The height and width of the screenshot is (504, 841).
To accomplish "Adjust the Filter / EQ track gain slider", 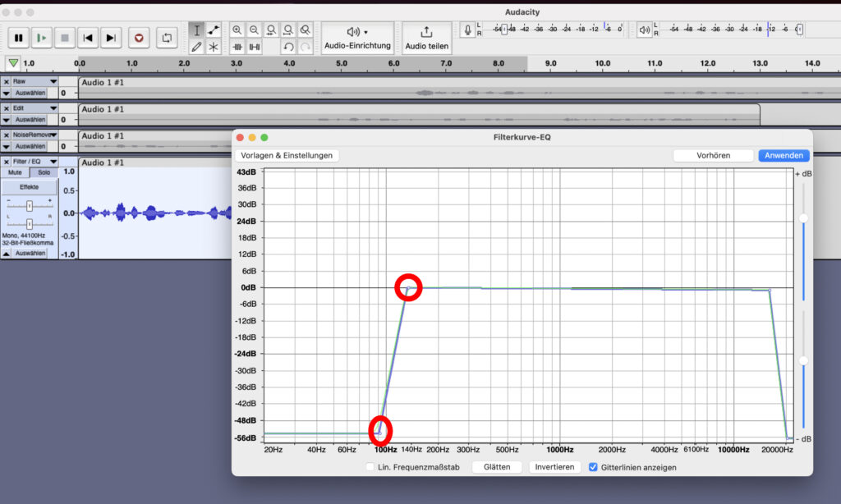I will pos(30,206).
